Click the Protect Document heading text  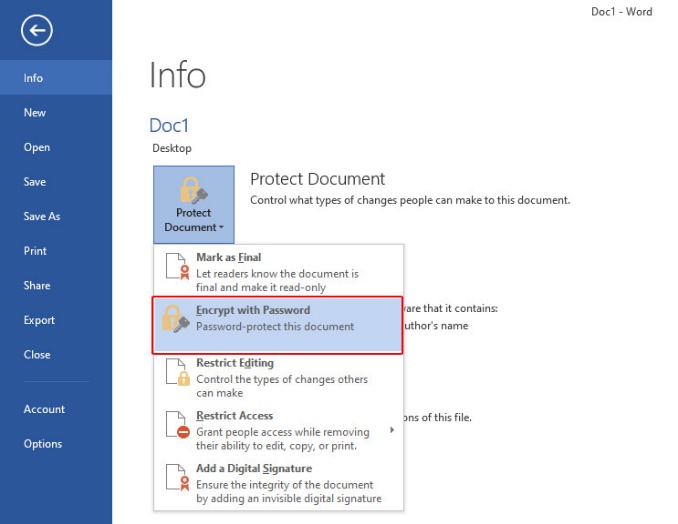(x=317, y=179)
